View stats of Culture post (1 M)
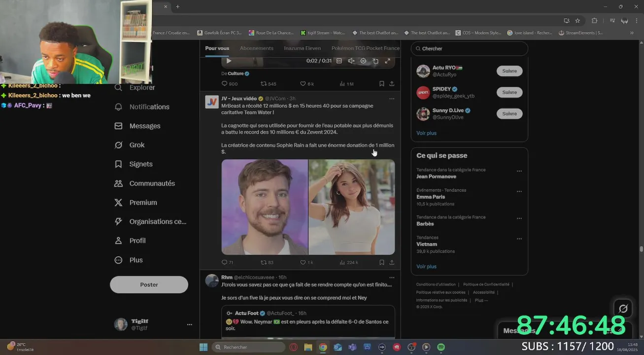Viewport: 644px width, 355px height. pos(346,84)
